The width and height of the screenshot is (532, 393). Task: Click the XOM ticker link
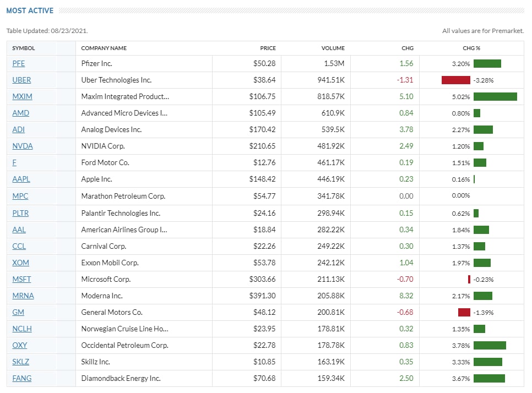[21, 263]
